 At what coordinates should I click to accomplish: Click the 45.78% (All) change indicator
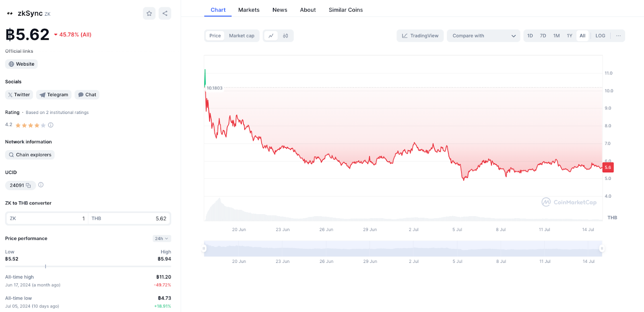click(x=73, y=35)
